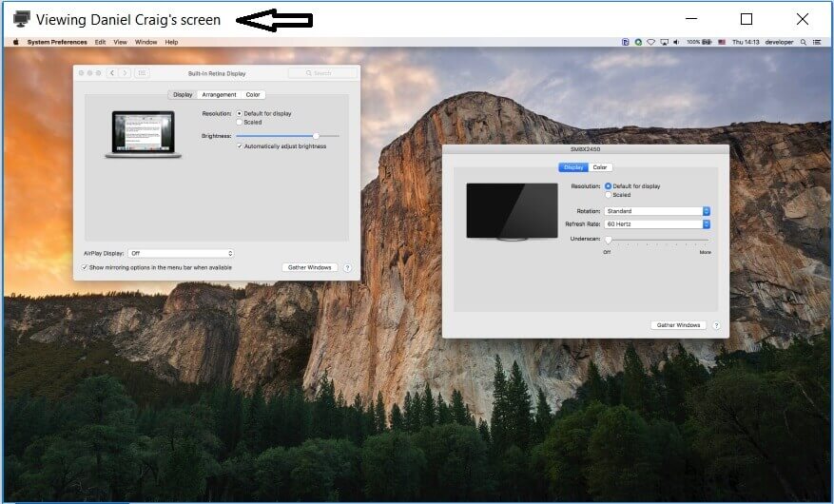834x504 pixels.
Task: Show all preferences grid button
Action: coord(142,73)
